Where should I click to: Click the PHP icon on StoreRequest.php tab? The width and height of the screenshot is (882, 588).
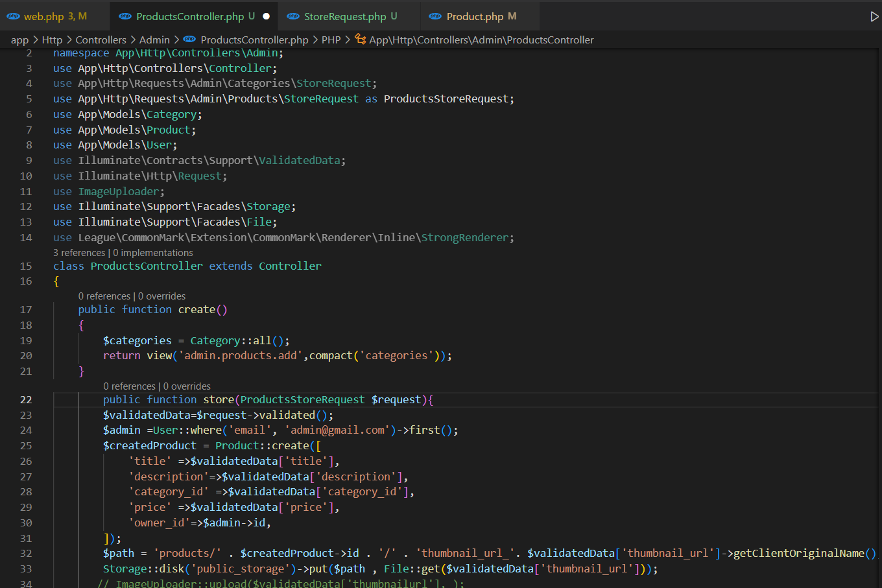point(293,16)
